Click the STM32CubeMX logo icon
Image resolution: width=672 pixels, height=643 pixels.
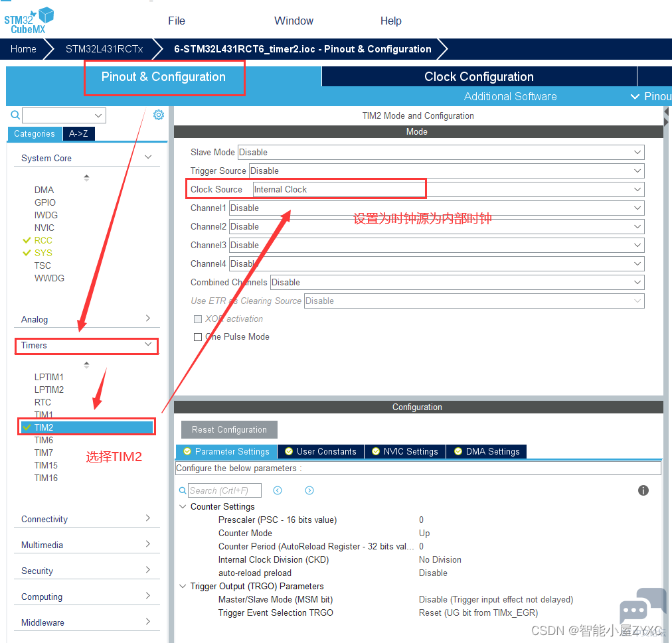pyautogui.click(x=29, y=21)
